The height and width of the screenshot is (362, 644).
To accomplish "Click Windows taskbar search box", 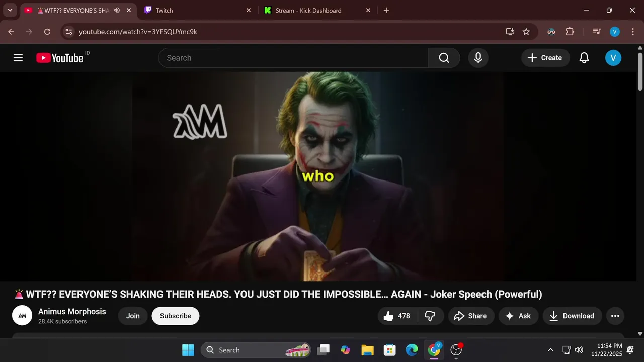I will point(256,350).
